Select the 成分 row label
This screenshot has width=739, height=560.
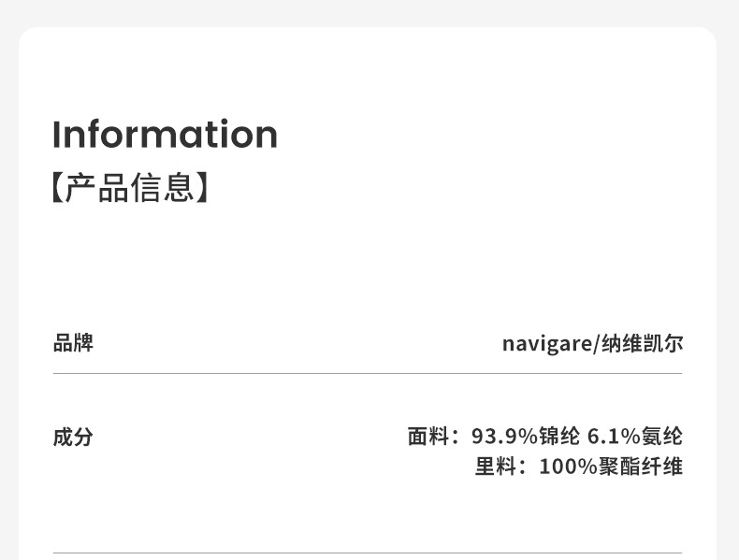click(73, 437)
